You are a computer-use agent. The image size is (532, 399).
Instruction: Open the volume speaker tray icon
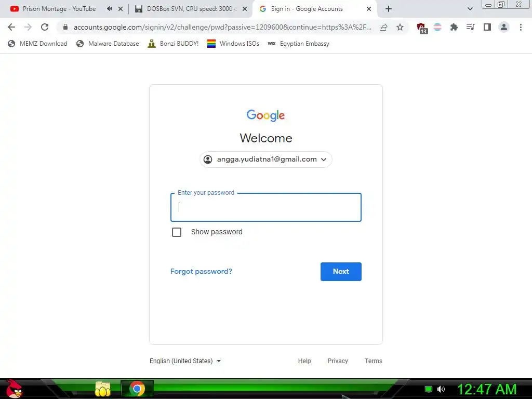pos(441,389)
